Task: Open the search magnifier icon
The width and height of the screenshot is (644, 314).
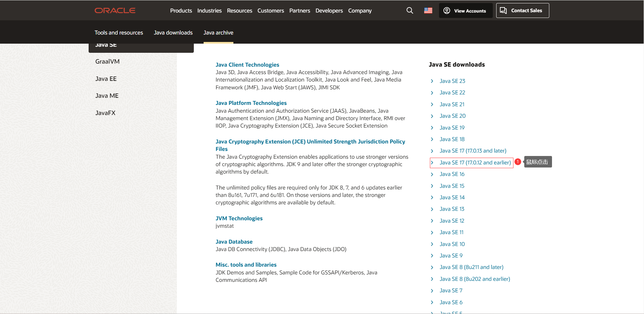Action: tap(410, 10)
